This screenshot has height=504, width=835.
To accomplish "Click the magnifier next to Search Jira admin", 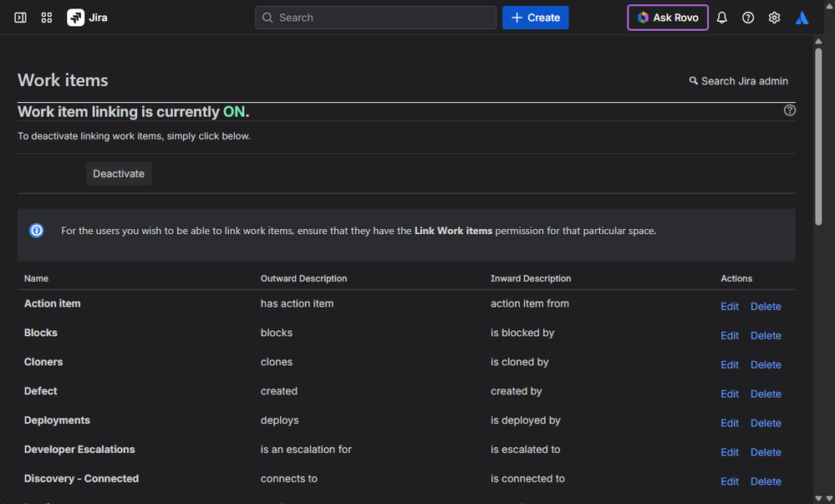I will [x=694, y=81].
